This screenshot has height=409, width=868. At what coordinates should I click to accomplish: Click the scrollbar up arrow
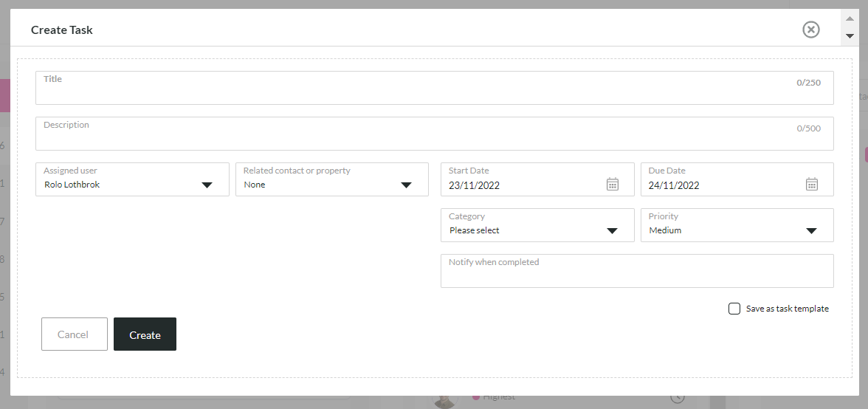tap(849, 18)
